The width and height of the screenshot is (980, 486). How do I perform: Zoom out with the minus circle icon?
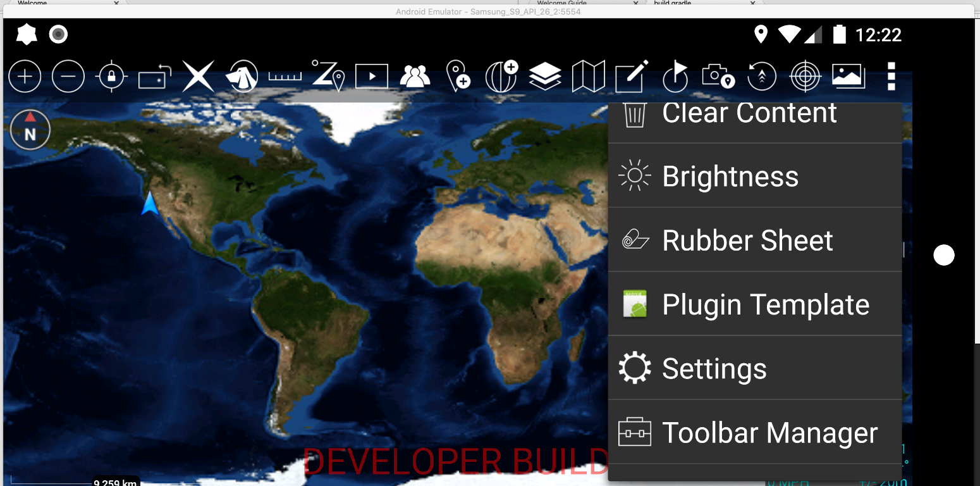(x=68, y=77)
